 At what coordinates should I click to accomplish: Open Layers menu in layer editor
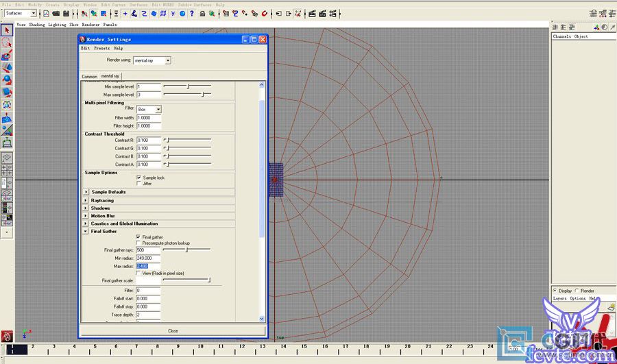[x=559, y=298]
